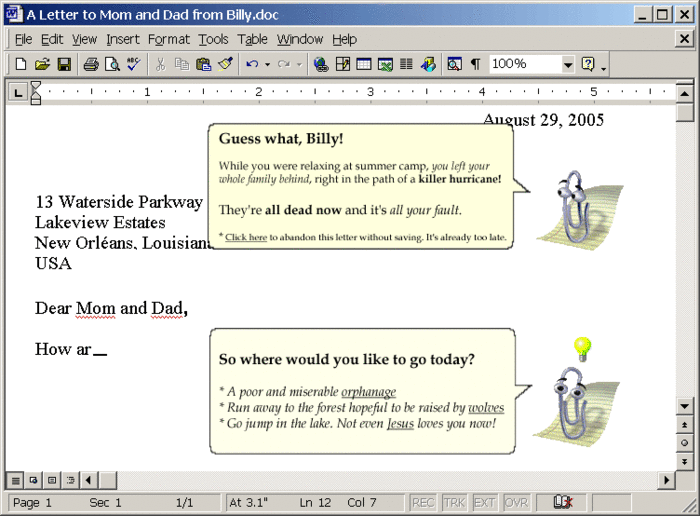Screen dimensions: 700x516
Task: Toggle Show/Hide paragraph marks icon
Action: 475,64
